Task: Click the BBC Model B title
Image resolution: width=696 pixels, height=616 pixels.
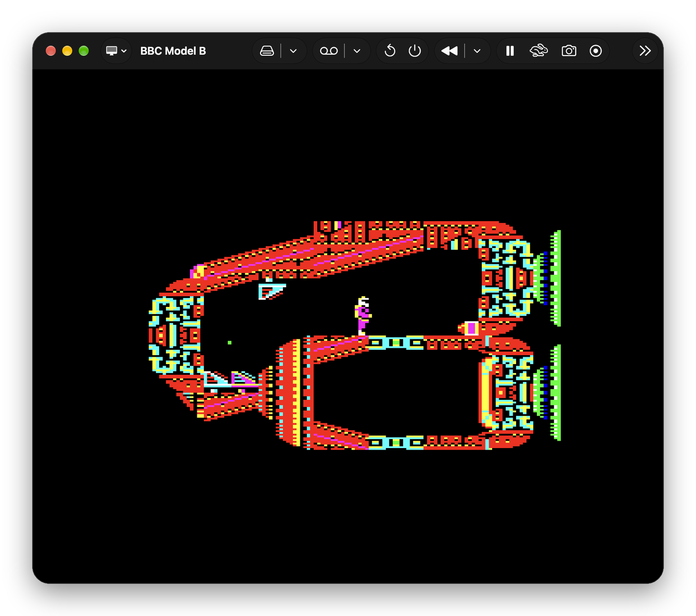Action: (173, 51)
